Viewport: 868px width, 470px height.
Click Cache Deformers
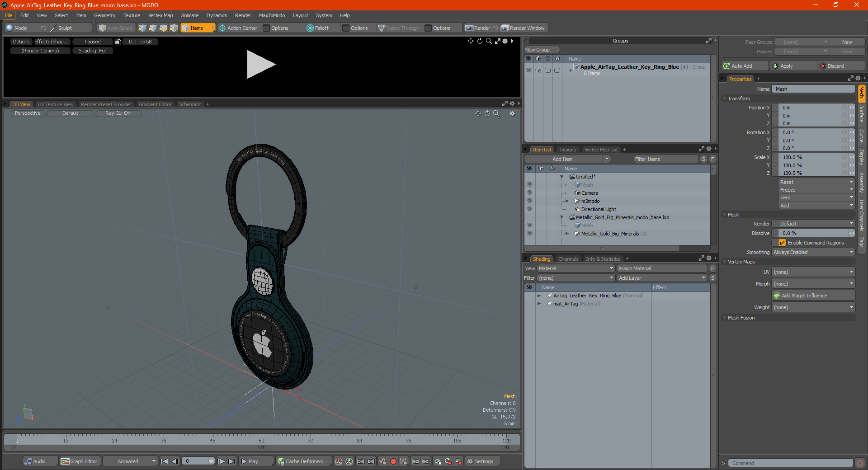click(x=304, y=461)
